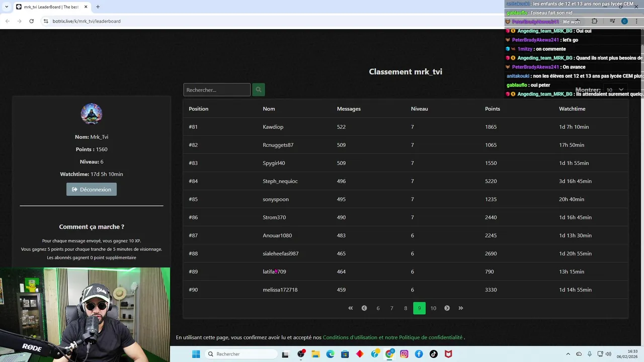Click the Déconnexion button
This screenshot has width=644, height=362.
coord(92,189)
